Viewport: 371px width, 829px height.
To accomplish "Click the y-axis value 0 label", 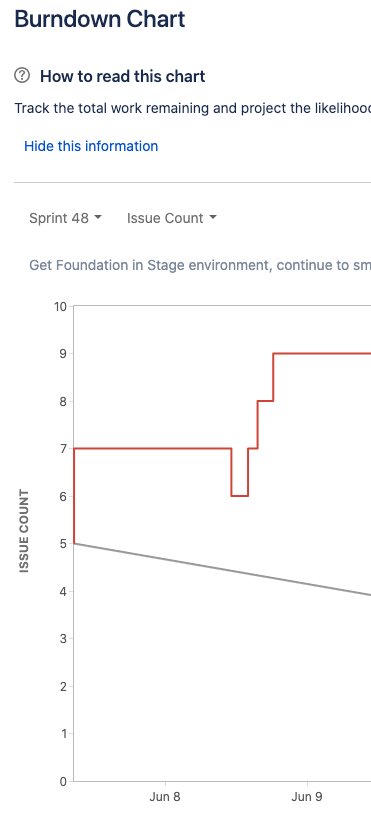I will (x=63, y=781).
